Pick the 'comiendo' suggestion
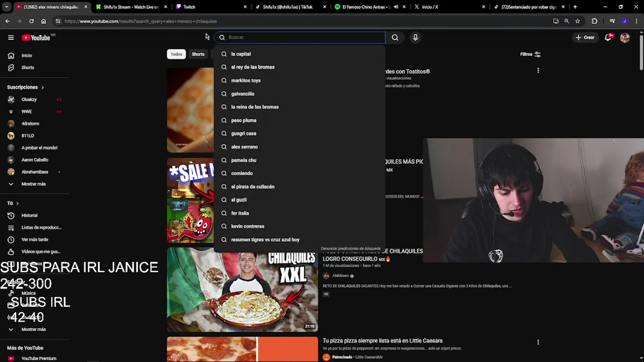The height and width of the screenshot is (362, 644). click(x=300, y=173)
